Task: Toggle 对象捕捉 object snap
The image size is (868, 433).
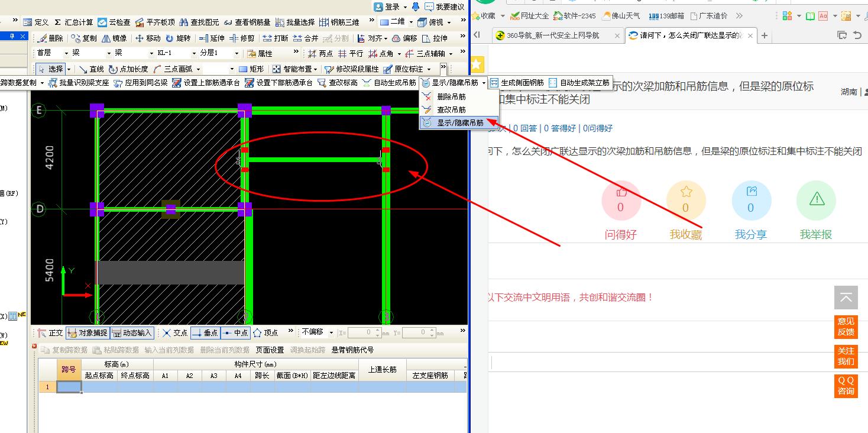Action: point(88,333)
